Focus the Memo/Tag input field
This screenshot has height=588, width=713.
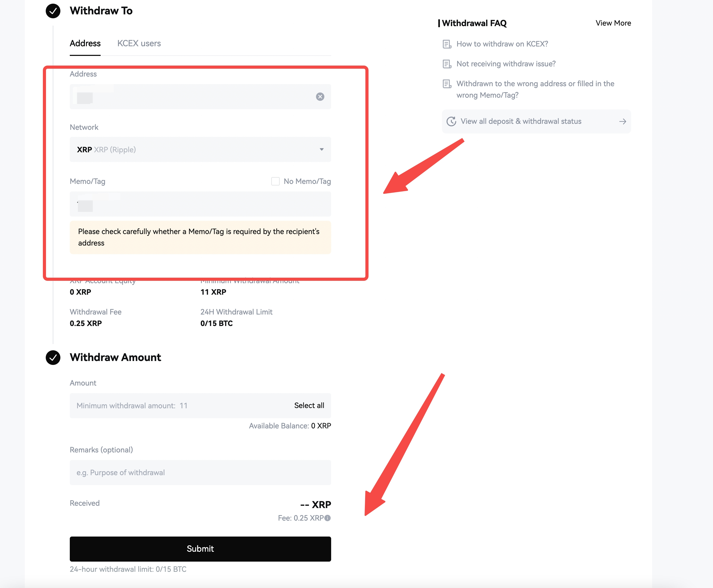pyautogui.click(x=200, y=204)
